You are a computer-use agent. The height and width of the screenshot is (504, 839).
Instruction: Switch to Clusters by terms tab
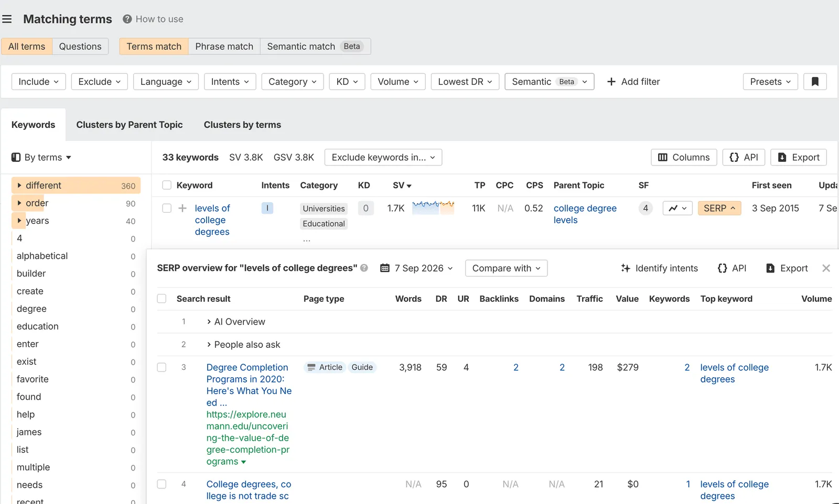click(x=242, y=125)
